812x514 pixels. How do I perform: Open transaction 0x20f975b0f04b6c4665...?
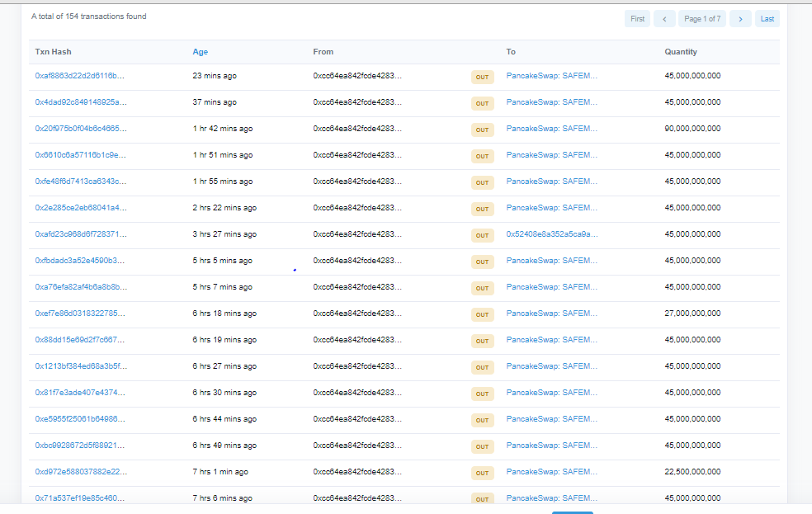tap(81, 129)
